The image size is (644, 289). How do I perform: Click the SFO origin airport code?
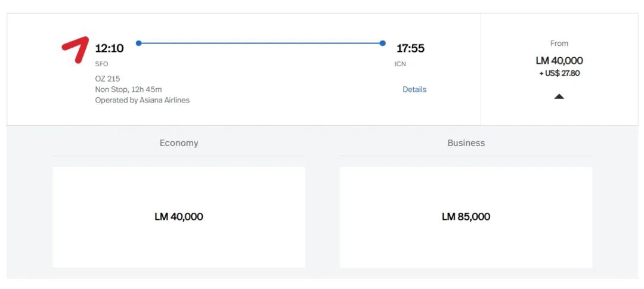click(x=102, y=64)
